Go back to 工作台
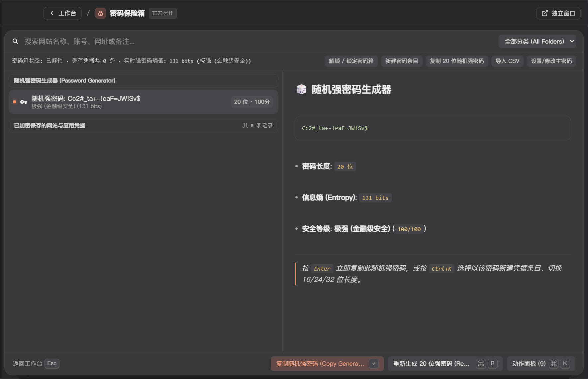 tap(62, 13)
